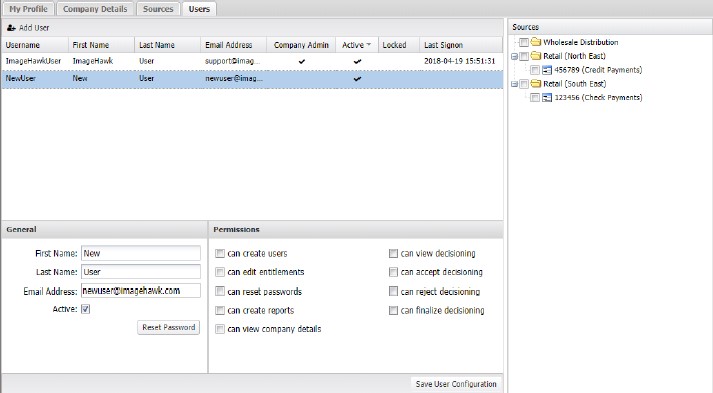Click into the Email Address field
713x393 pixels.
[141, 291]
